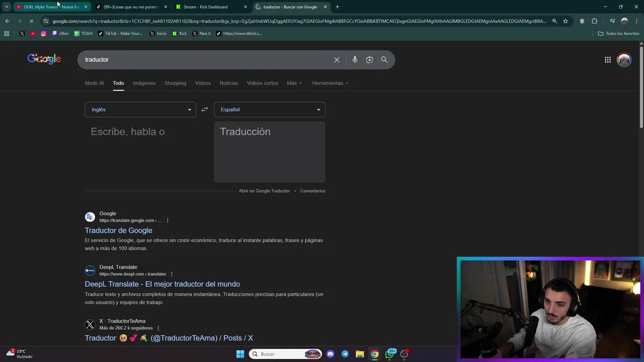Open Chrome extensions puzzle icon
The height and width of the screenshot is (362, 644).
[594, 21]
